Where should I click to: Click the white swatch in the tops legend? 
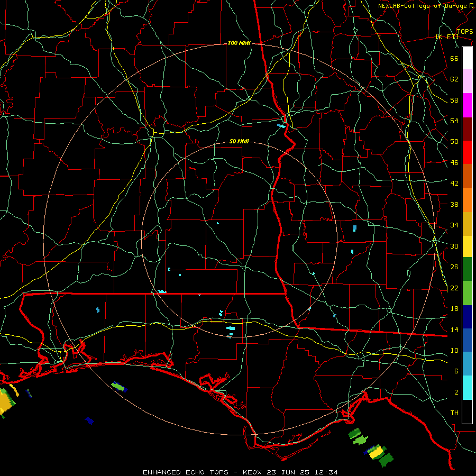pyautogui.click(x=467, y=58)
